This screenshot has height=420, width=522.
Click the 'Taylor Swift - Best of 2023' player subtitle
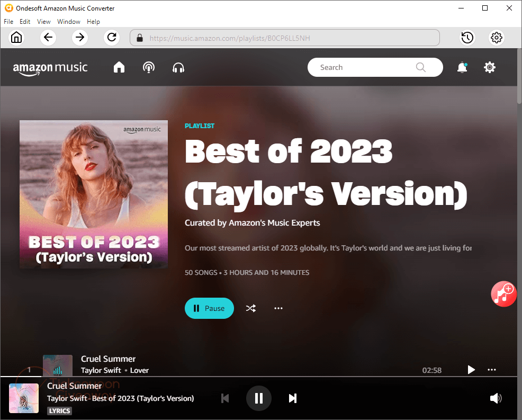pos(121,398)
